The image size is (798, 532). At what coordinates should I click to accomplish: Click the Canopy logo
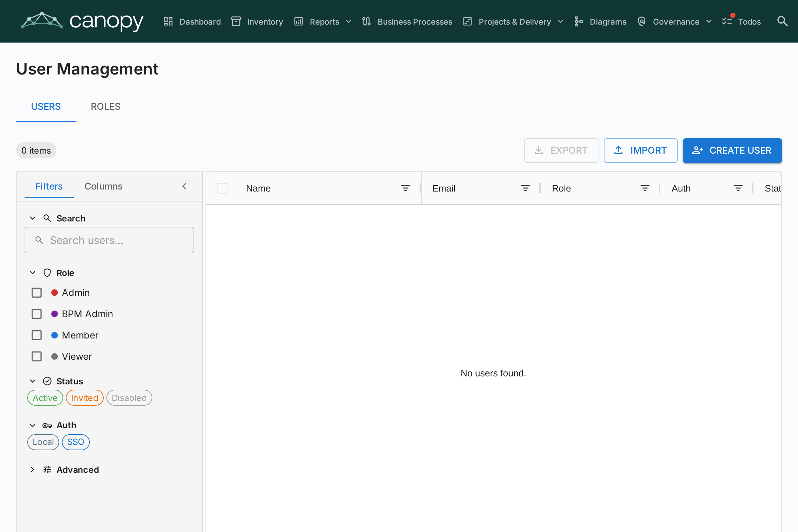82,21
